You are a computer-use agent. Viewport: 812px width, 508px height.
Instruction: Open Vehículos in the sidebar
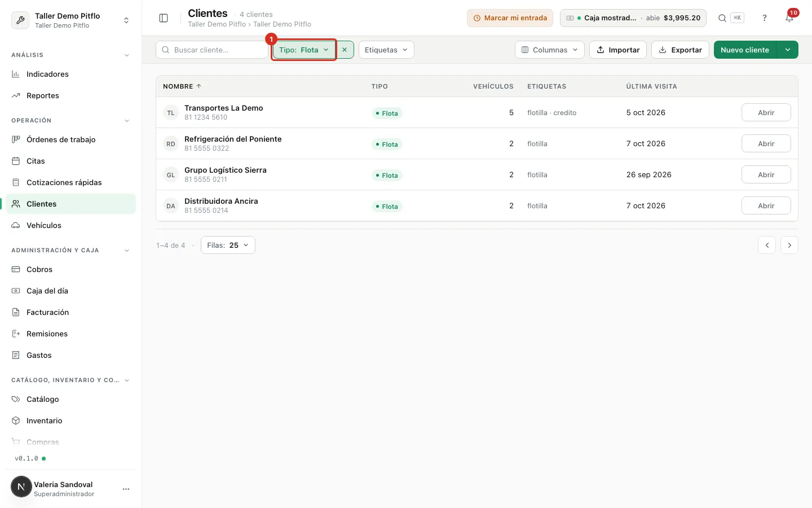click(x=71, y=225)
